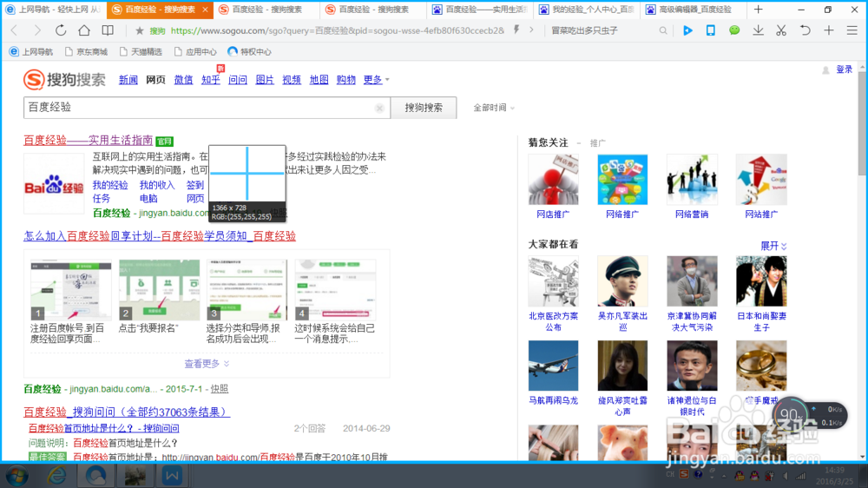
Task: Expand the 大家都在看 展开 link
Action: tap(773, 246)
